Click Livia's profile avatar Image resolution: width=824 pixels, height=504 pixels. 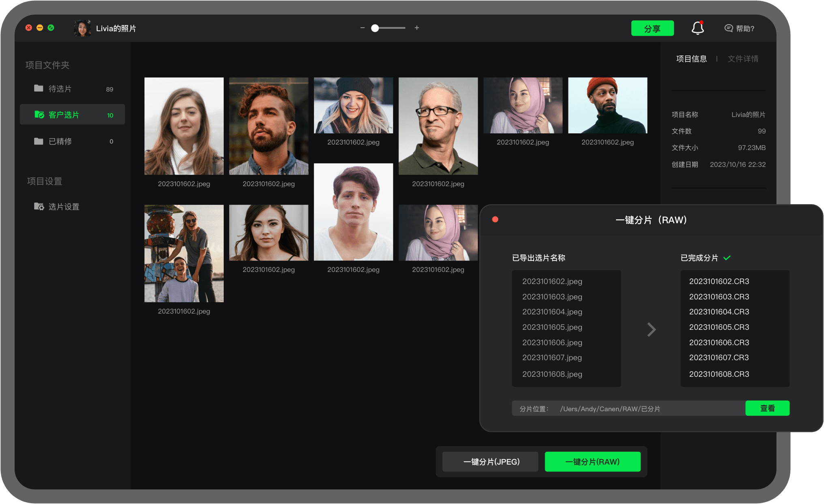tap(82, 28)
